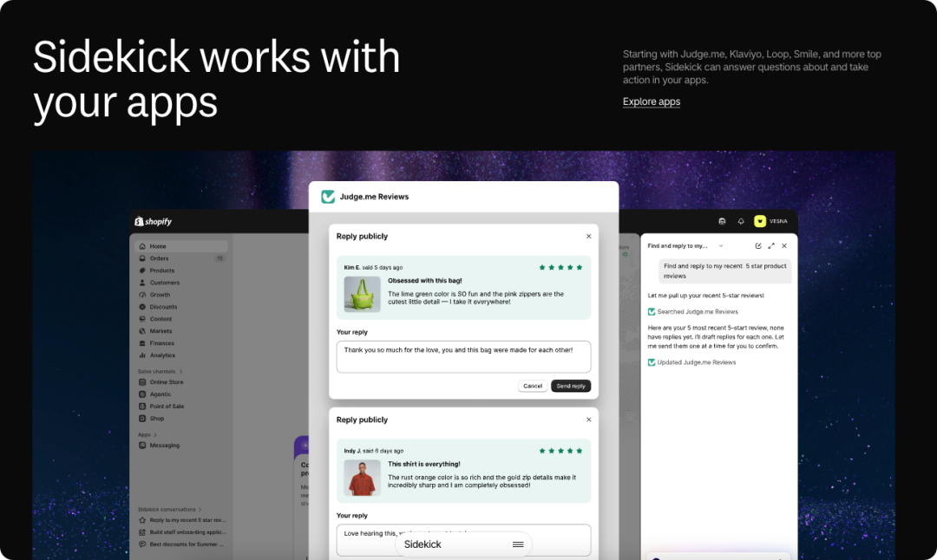Open the Sidekick pill hamburger menu
Image resolution: width=937 pixels, height=560 pixels.
click(x=518, y=544)
